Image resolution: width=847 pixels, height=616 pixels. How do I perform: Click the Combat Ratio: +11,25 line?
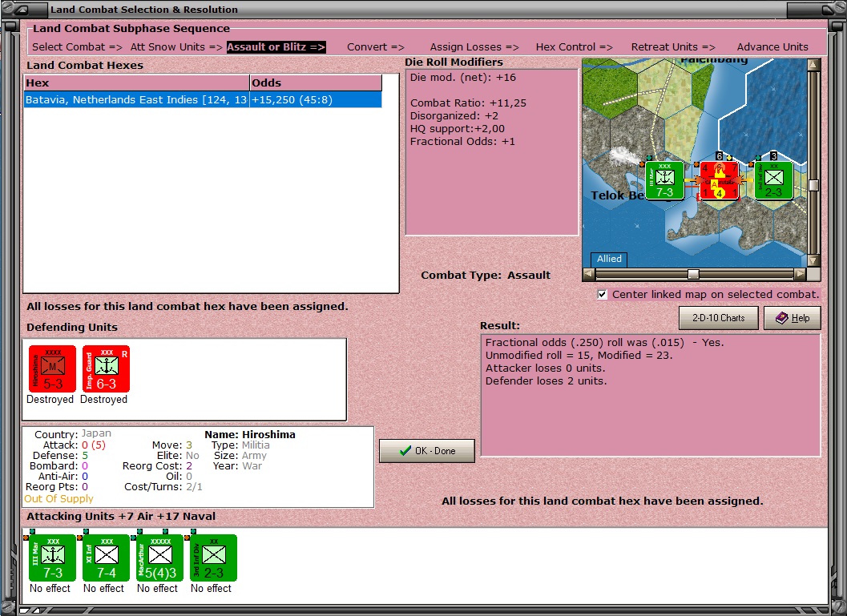(x=468, y=103)
